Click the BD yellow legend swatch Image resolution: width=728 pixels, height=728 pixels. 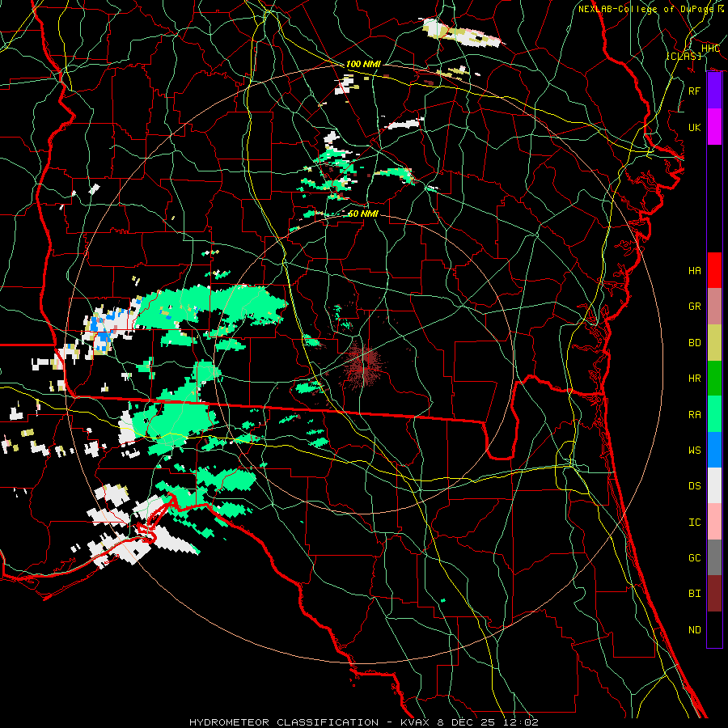(x=714, y=343)
